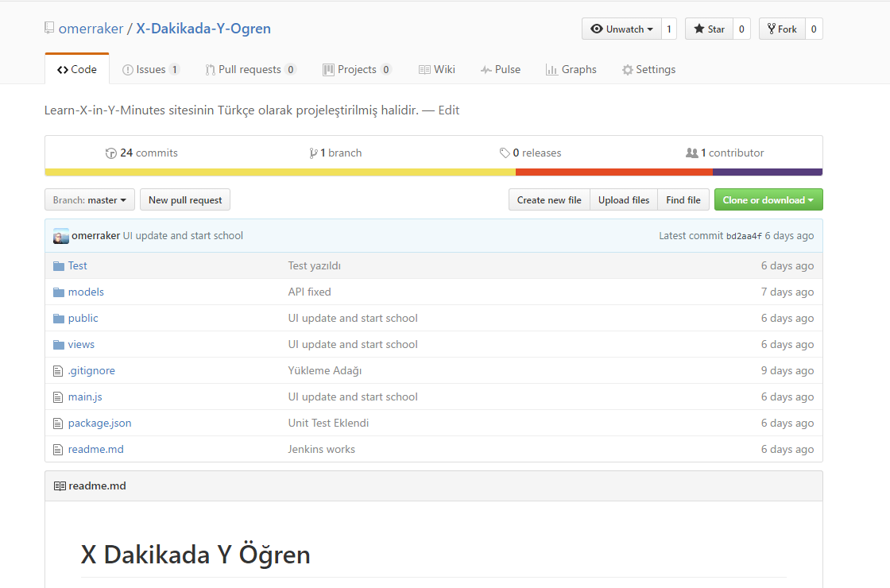Open the Projects tab

357,69
